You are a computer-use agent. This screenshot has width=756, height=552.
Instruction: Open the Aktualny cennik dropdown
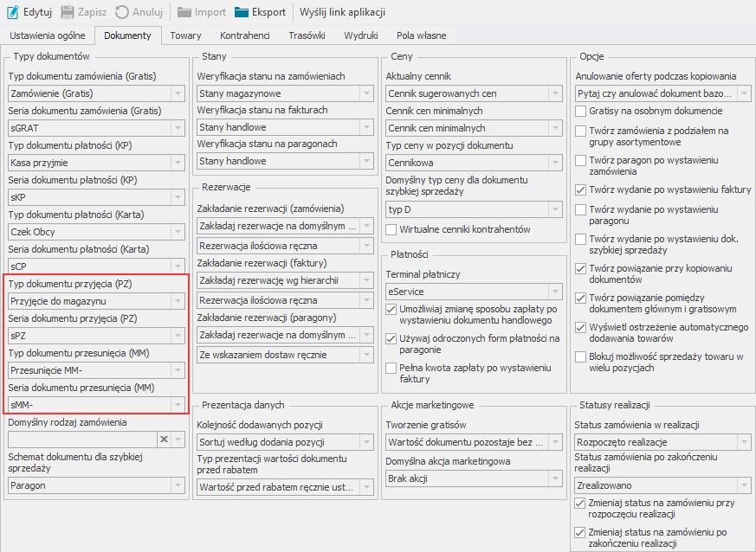point(555,93)
